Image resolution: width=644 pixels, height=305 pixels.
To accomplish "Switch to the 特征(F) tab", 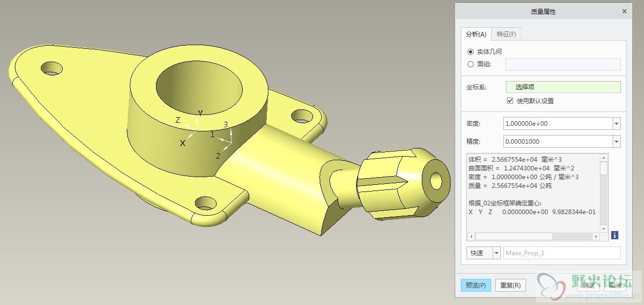I will (x=506, y=34).
